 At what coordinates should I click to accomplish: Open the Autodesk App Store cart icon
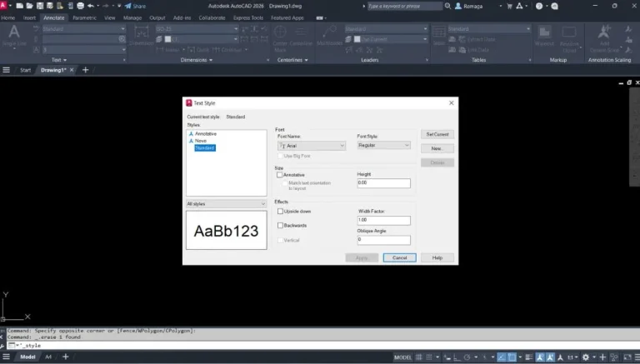point(509,6)
